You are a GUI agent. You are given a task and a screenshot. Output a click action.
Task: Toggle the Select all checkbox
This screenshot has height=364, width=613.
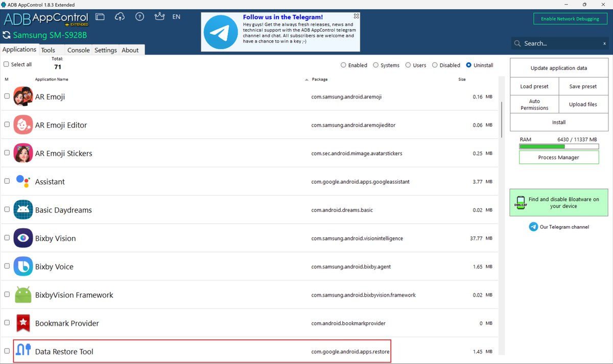click(x=6, y=64)
